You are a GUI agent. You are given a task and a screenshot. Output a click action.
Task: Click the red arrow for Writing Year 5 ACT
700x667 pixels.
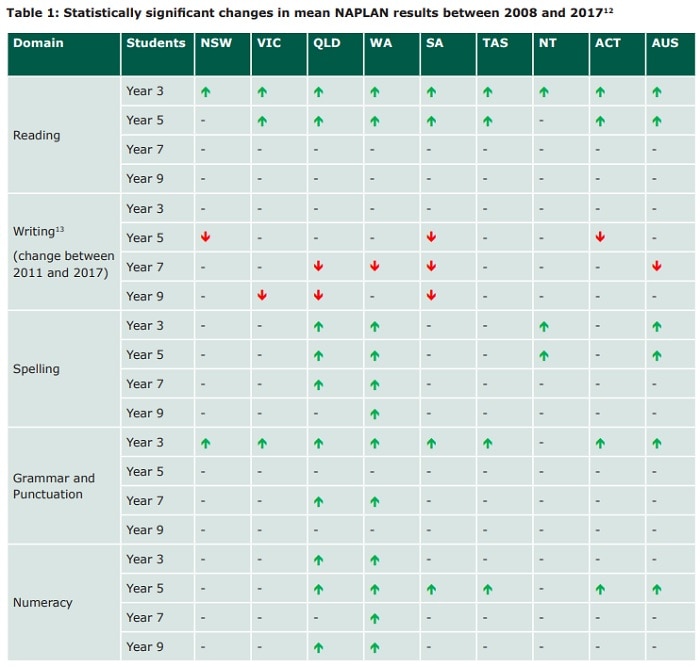coord(600,237)
